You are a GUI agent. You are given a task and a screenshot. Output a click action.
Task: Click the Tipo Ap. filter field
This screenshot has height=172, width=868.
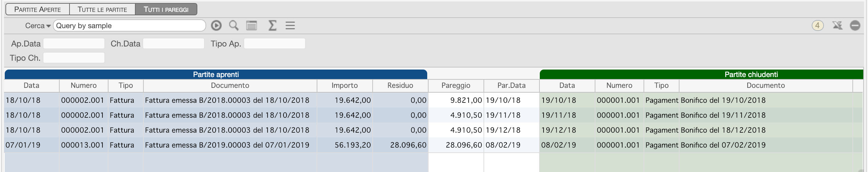[x=275, y=44]
